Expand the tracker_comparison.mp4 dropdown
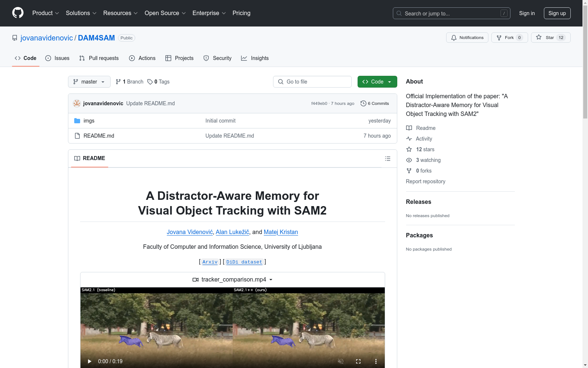588x368 pixels. pos(233,280)
